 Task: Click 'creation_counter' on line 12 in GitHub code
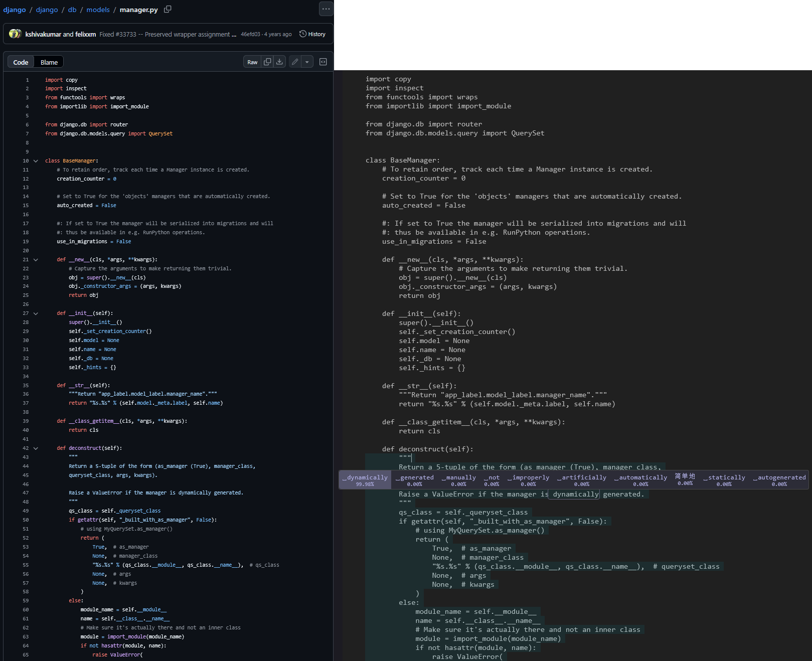pos(81,179)
